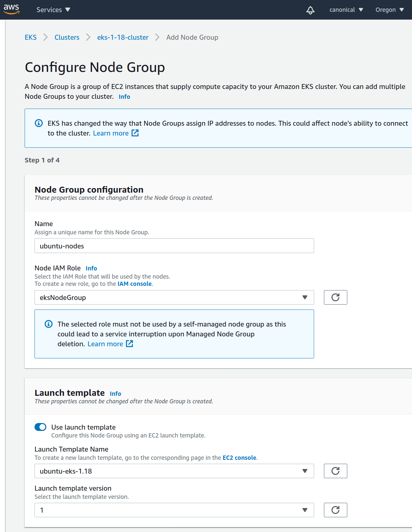This screenshot has width=412, height=532.
Task: Open the ubuntu-eks-1.18 launch template dropdown
Action: [x=174, y=471]
